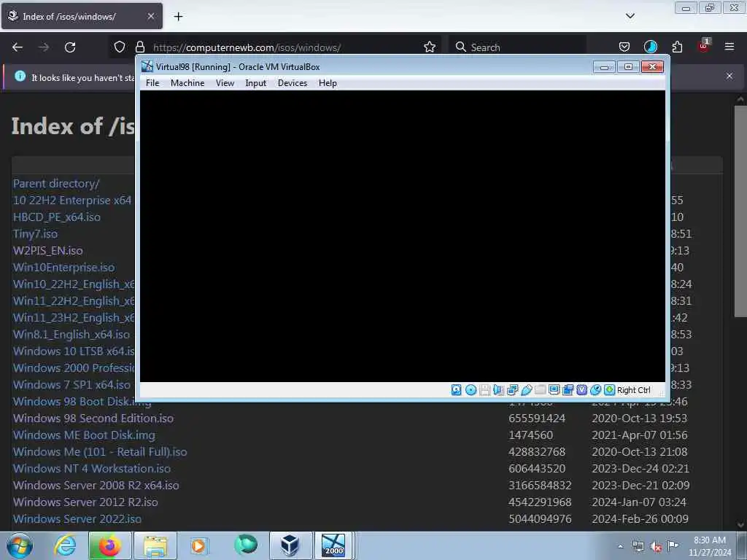Viewport: 747px width, 560px height.
Task: Dismiss the Firefox notification bar
Action: (x=729, y=76)
